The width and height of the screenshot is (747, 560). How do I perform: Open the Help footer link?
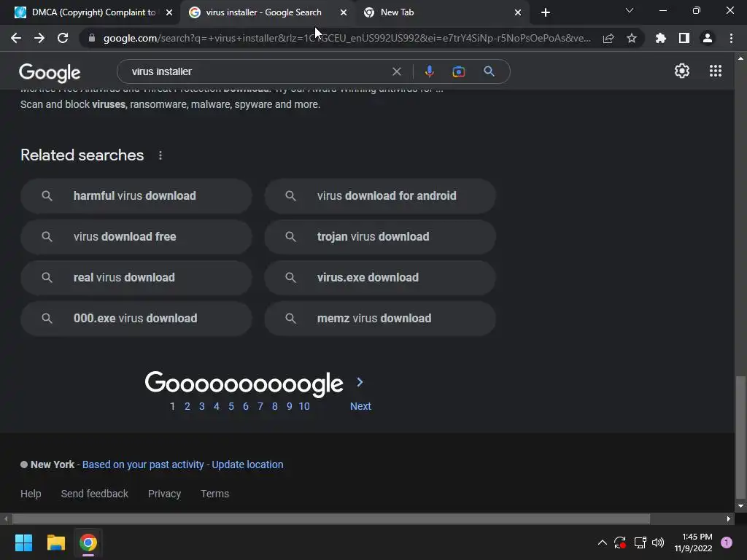[31, 494]
